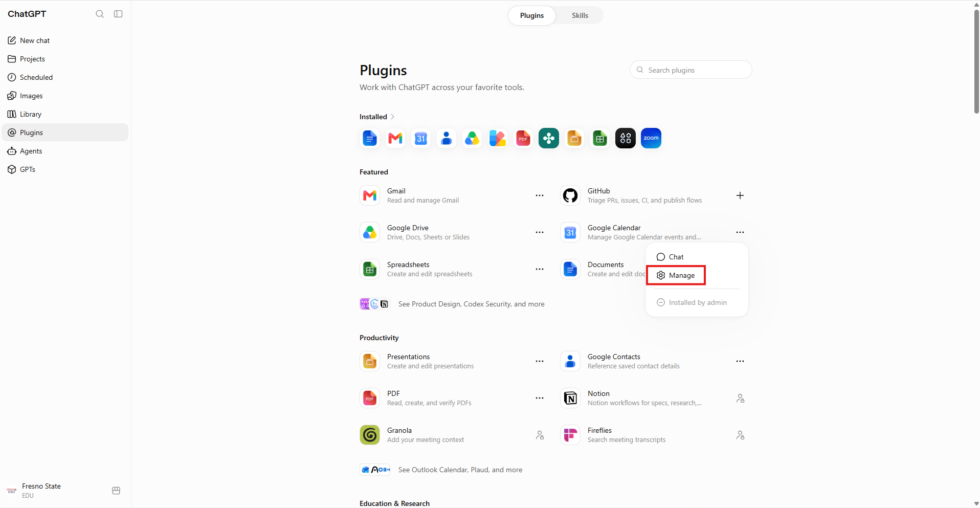The height and width of the screenshot is (508, 980).
Task: Switch to the Plugins tab at top
Action: pyautogui.click(x=532, y=15)
